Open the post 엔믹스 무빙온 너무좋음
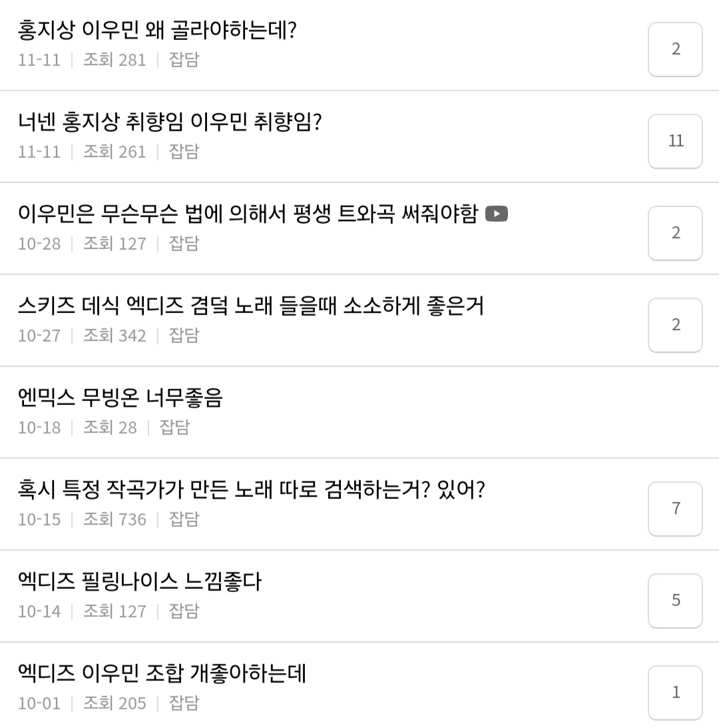Screen dimensions: 719x728 (x=120, y=398)
